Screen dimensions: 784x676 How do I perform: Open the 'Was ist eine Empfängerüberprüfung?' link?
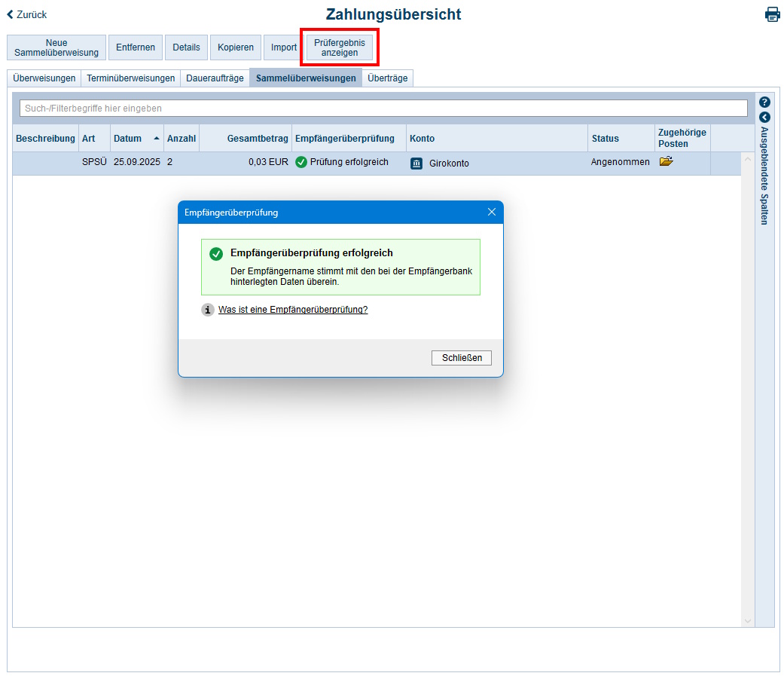293,310
